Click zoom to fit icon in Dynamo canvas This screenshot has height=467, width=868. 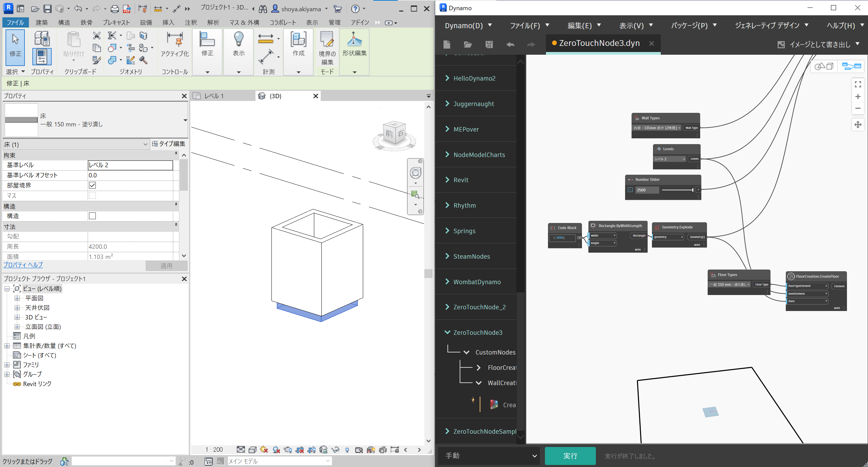(857, 84)
